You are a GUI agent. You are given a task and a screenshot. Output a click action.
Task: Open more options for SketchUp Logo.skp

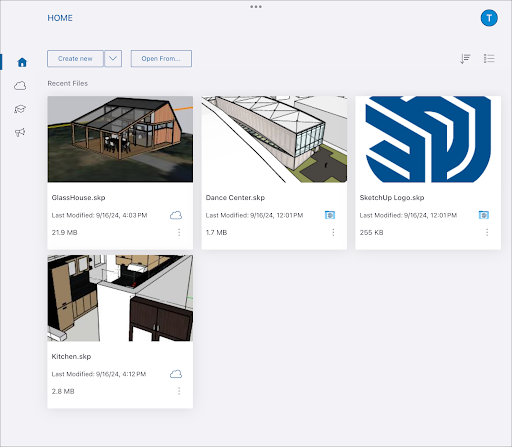pos(487,232)
